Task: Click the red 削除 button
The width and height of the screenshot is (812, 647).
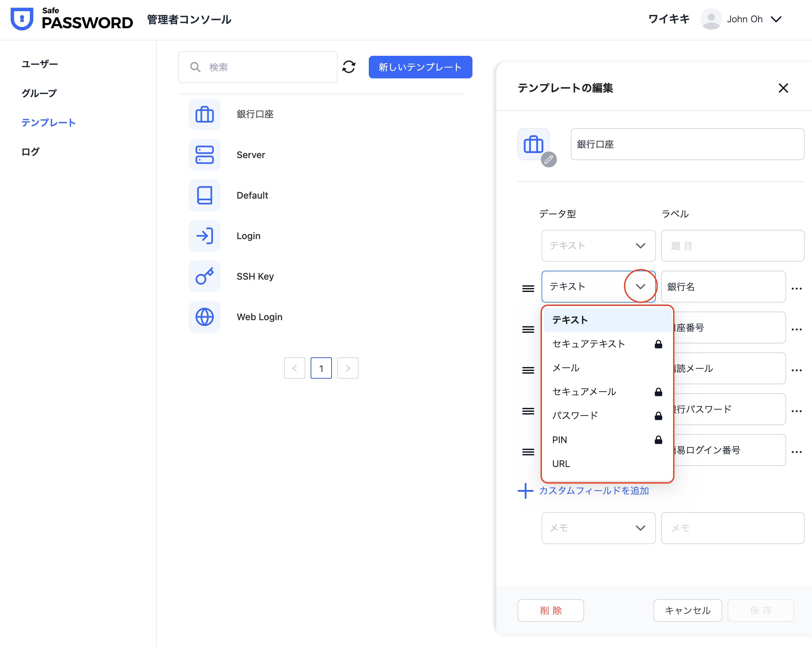Action: (x=550, y=610)
